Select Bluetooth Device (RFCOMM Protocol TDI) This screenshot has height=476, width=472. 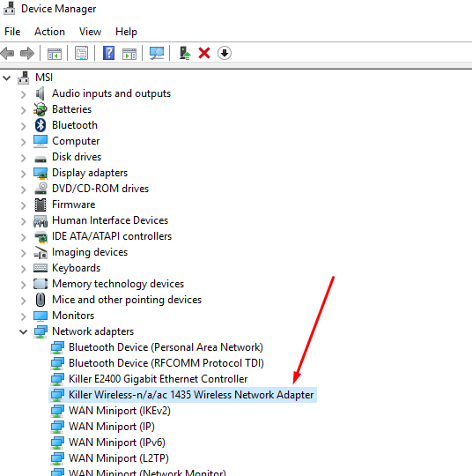point(166,363)
